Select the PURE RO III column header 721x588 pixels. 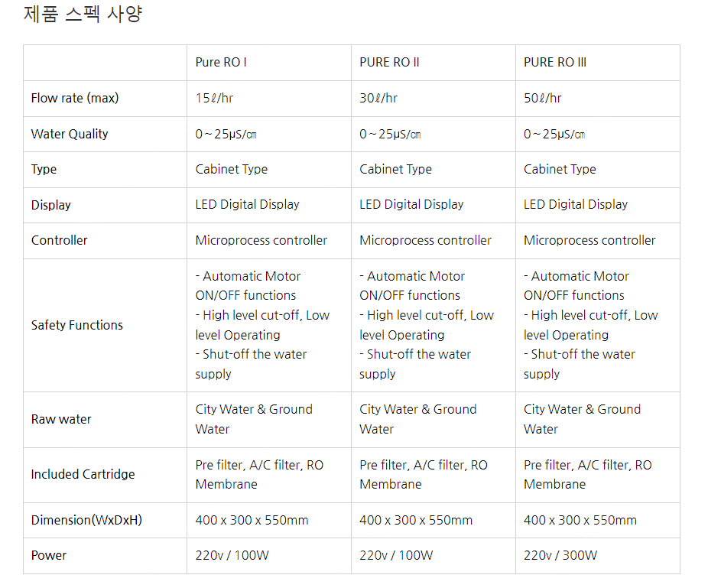tap(555, 63)
